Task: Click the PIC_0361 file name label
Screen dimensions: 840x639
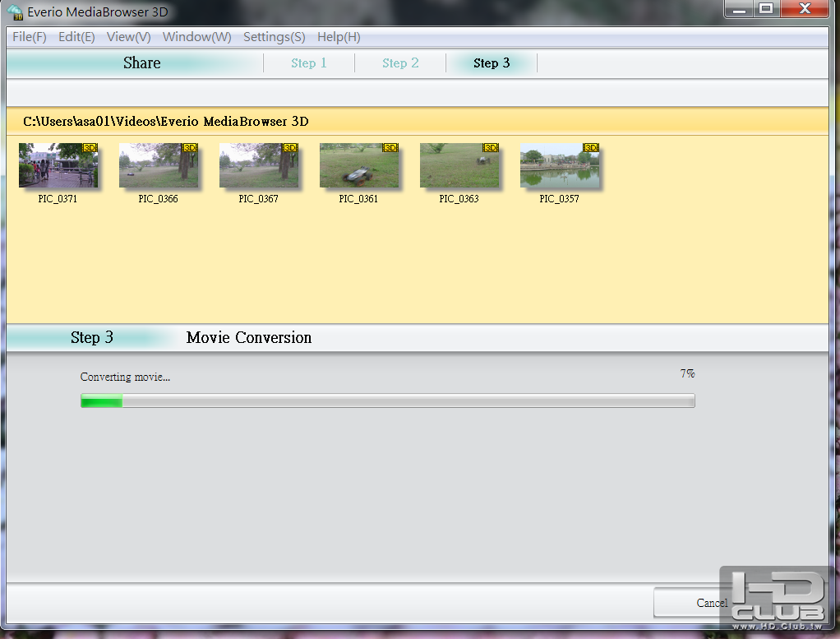Action: point(358,199)
